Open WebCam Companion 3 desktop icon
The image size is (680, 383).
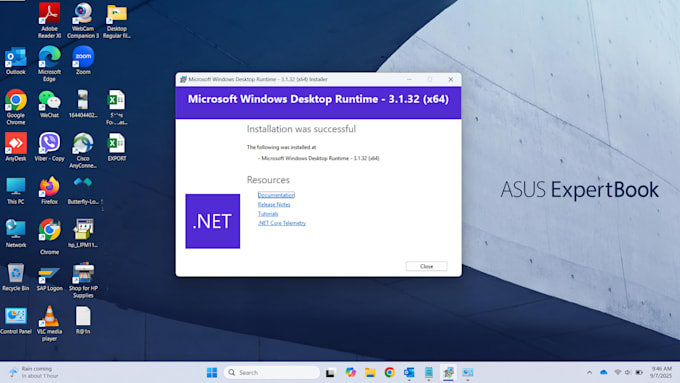point(83,20)
